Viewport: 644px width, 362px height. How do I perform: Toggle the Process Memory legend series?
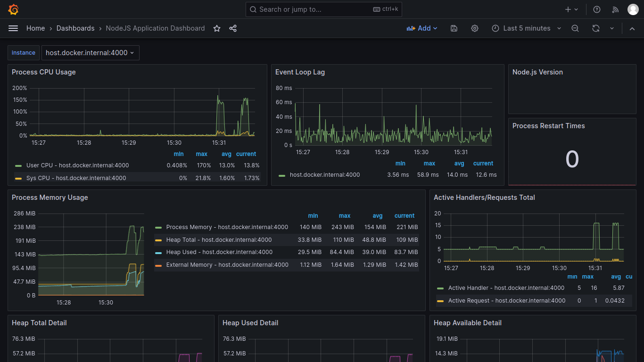227,227
